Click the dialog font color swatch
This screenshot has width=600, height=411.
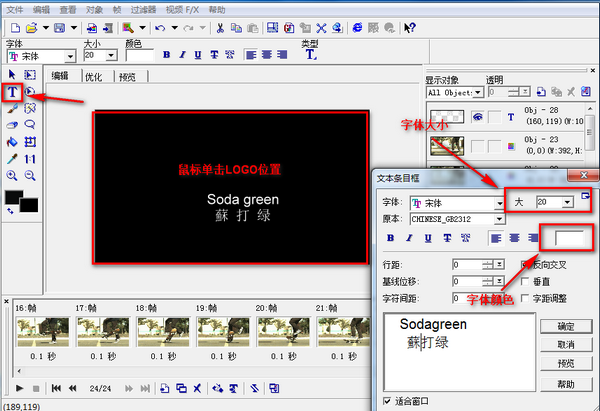click(569, 238)
